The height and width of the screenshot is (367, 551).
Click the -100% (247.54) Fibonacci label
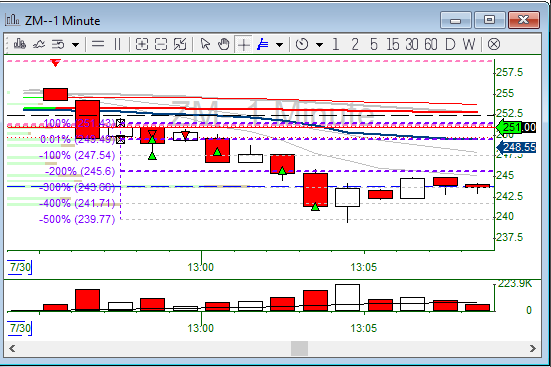pos(77,155)
